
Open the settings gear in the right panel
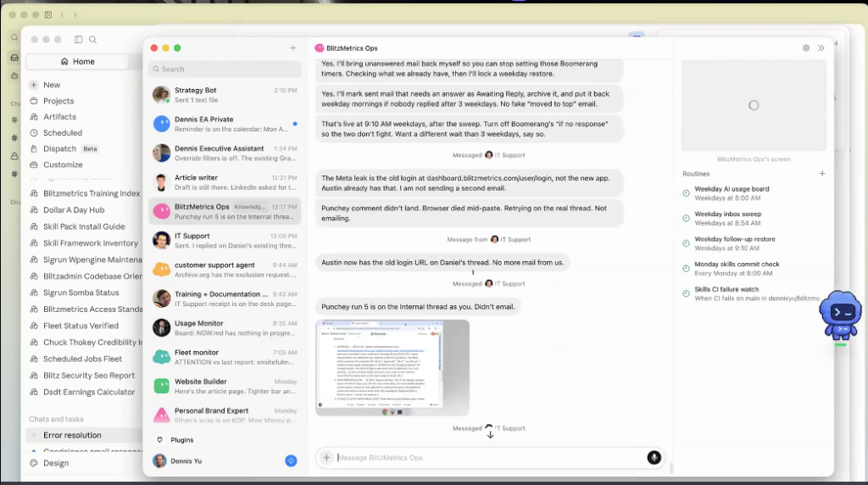[x=806, y=48]
